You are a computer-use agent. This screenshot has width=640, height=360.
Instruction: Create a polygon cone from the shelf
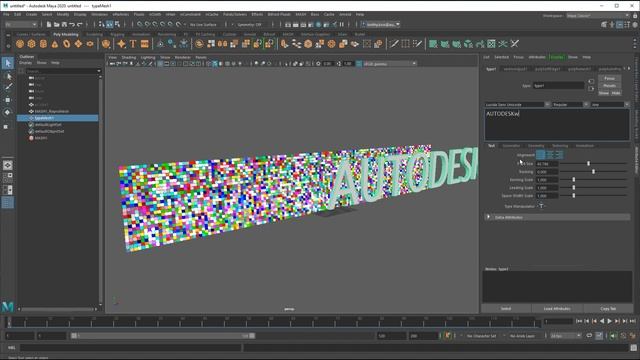55,44
